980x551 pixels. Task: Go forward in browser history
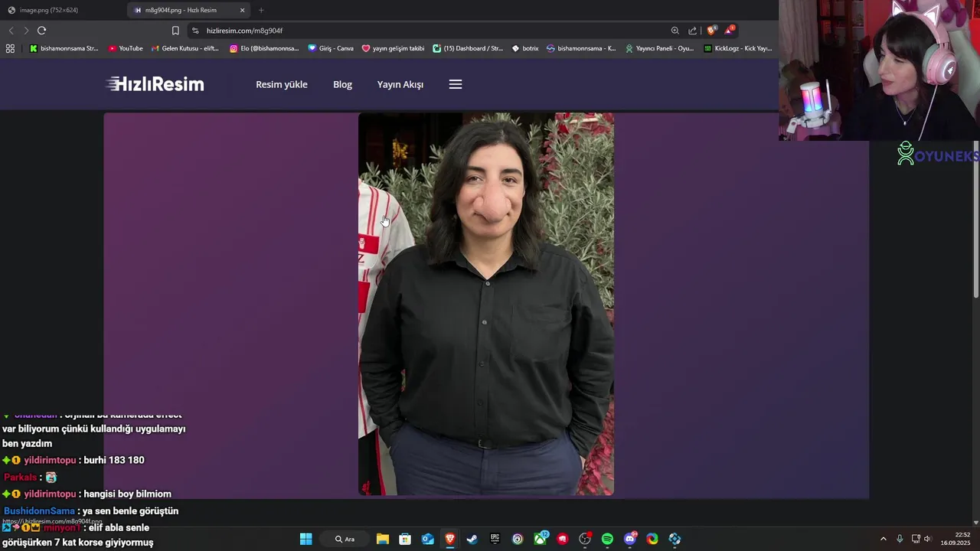coord(26,31)
